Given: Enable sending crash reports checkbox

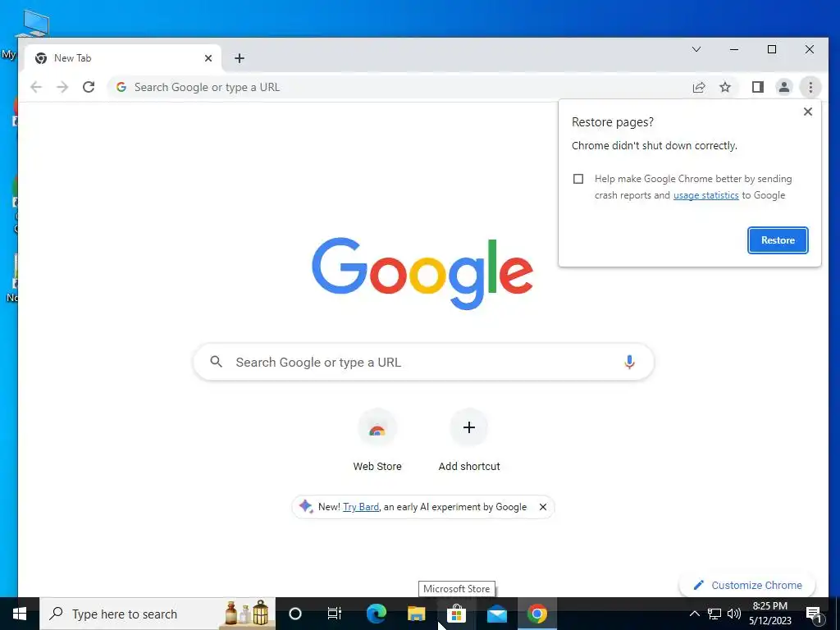Looking at the screenshot, I should (578, 178).
